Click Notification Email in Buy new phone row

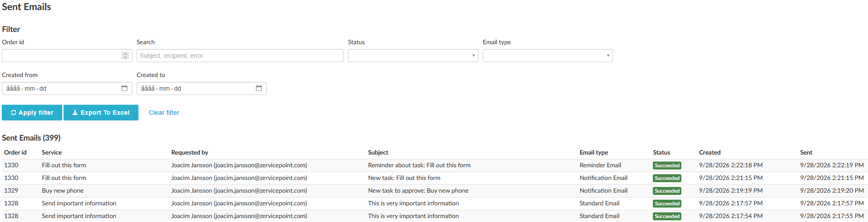(x=603, y=190)
